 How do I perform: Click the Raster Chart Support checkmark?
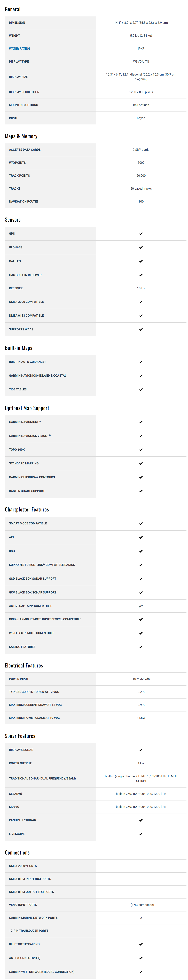point(141,491)
